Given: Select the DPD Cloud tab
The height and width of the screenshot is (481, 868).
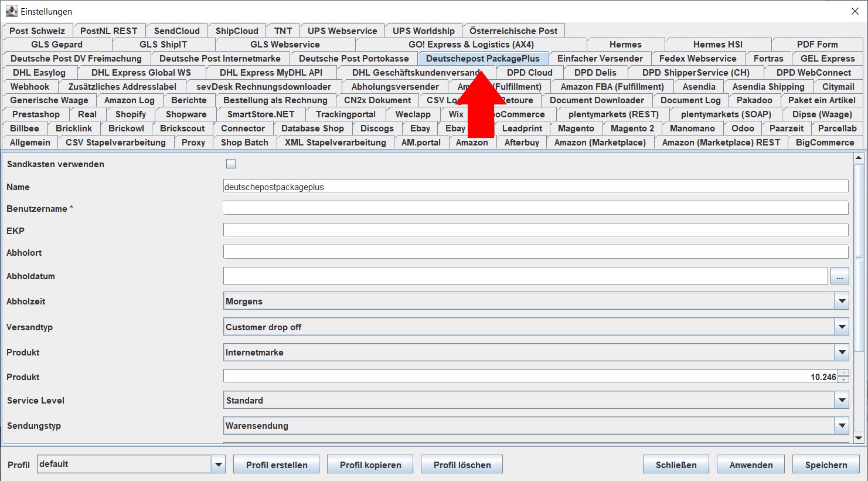Looking at the screenshot, I should pyautogui.click(x=530, y=73).
